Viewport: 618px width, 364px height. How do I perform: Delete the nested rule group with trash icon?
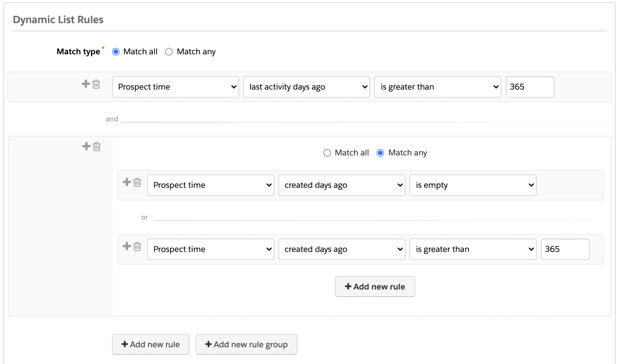click(97, 147)
